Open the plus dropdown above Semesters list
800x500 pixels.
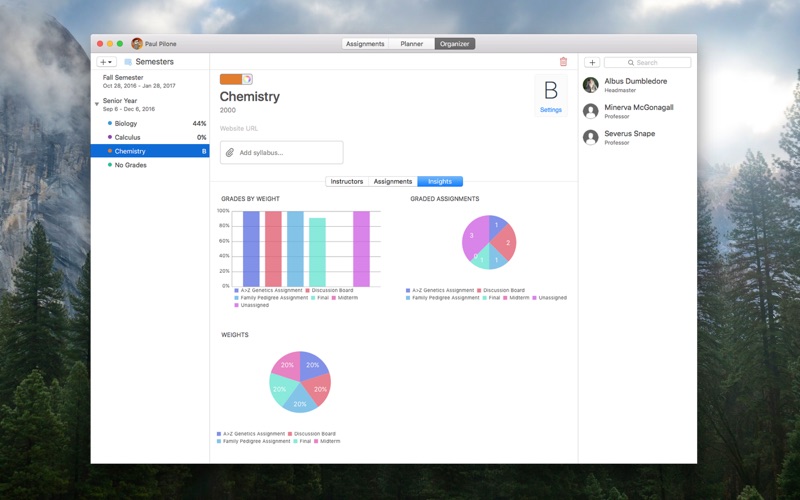[x=106, y=62]
